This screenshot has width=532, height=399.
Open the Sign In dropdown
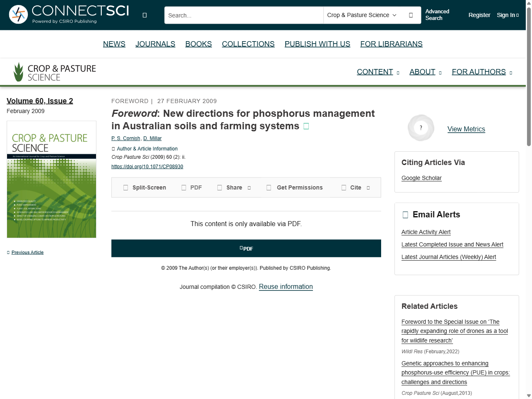tap(508, 15)
